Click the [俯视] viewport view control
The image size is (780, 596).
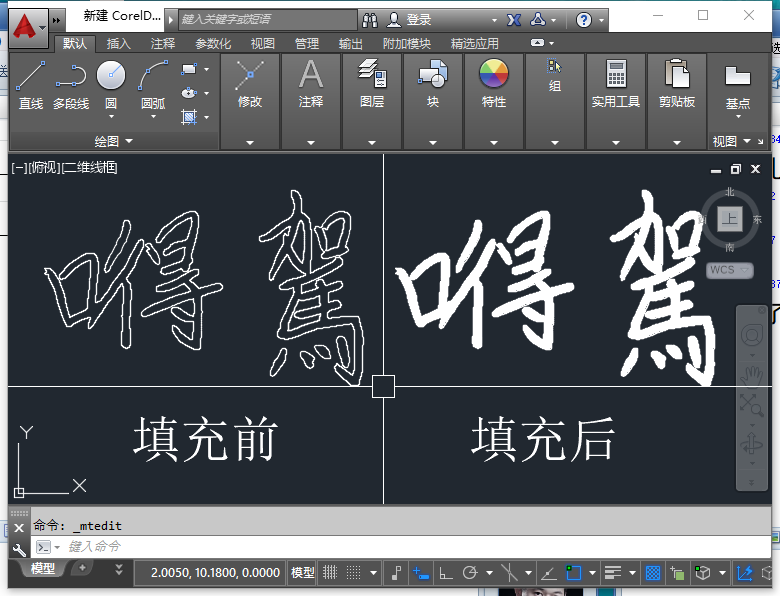click(45, 168)
